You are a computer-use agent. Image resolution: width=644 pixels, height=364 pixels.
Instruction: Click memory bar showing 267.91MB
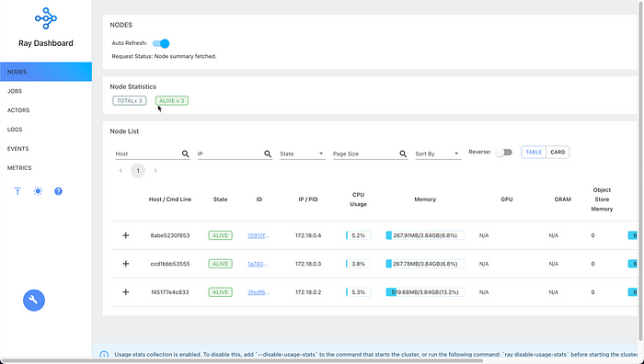point(425,235)
